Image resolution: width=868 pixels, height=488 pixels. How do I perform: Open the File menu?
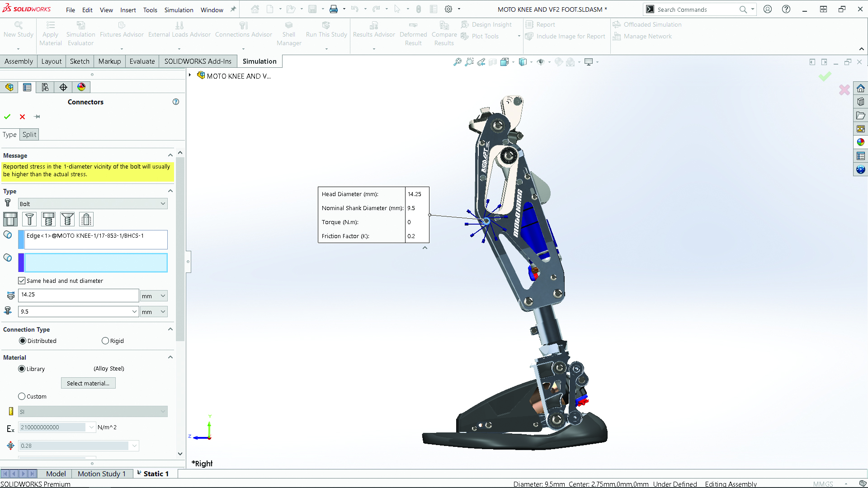click(x=71, y=9)
